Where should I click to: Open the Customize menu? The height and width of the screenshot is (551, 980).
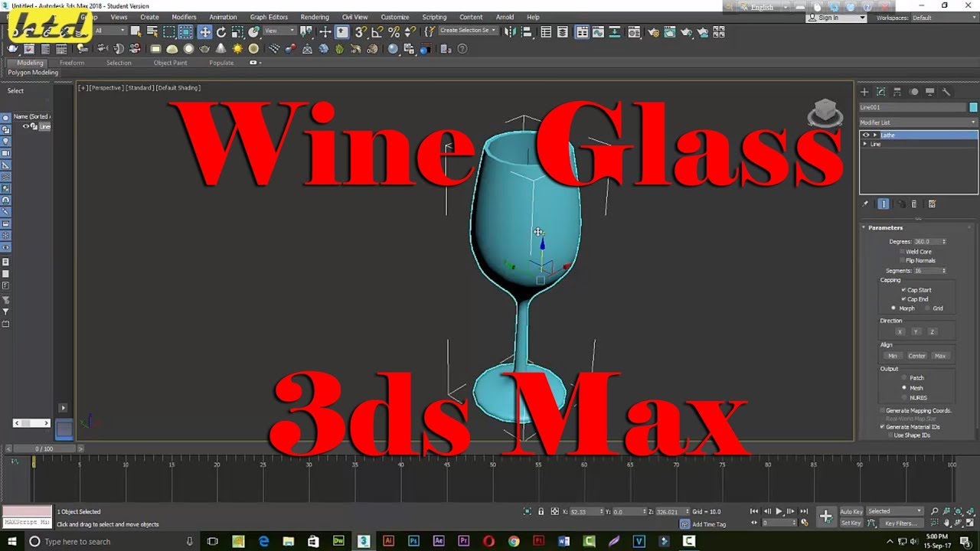(395, 17)
